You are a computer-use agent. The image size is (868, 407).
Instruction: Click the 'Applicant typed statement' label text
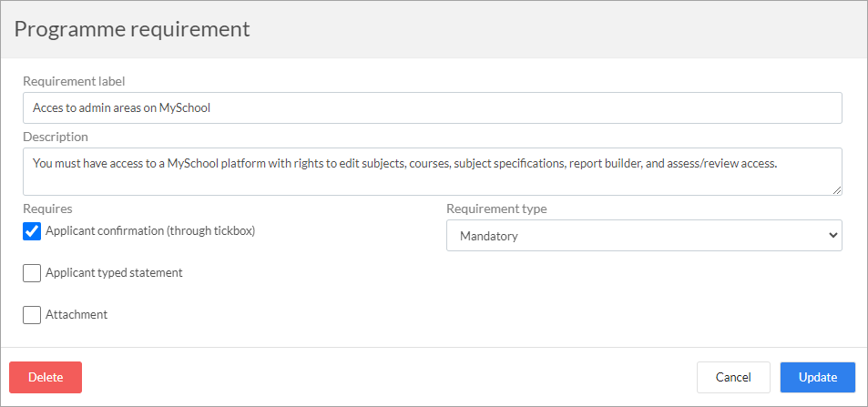[114, 273]
